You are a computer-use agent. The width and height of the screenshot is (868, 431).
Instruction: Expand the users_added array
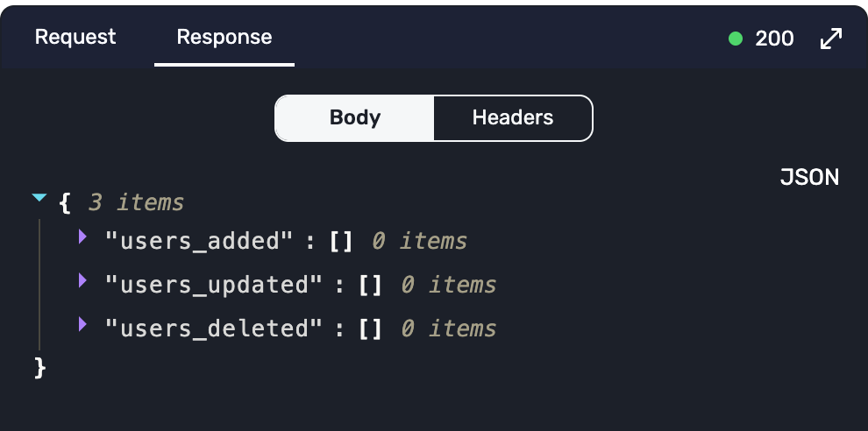83,236
